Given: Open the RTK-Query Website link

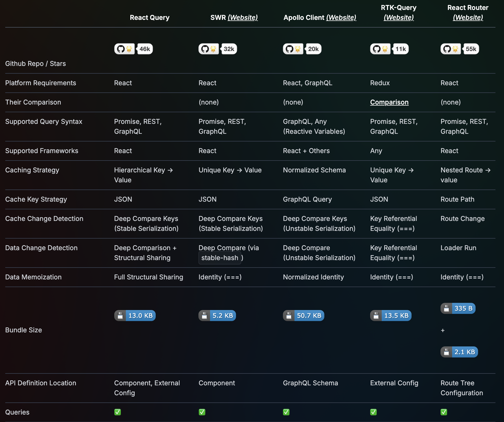Looking at the screenshot, I should point(399,18).
